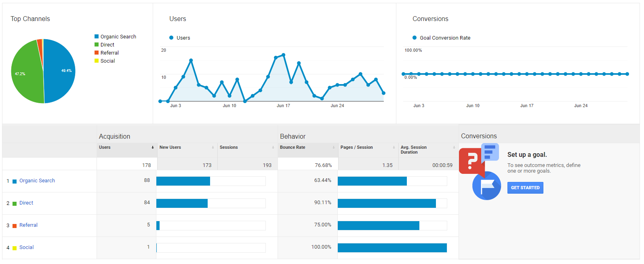The image size is (644, 264).
Task: Click total new users value 173
Action: (207, 165)
